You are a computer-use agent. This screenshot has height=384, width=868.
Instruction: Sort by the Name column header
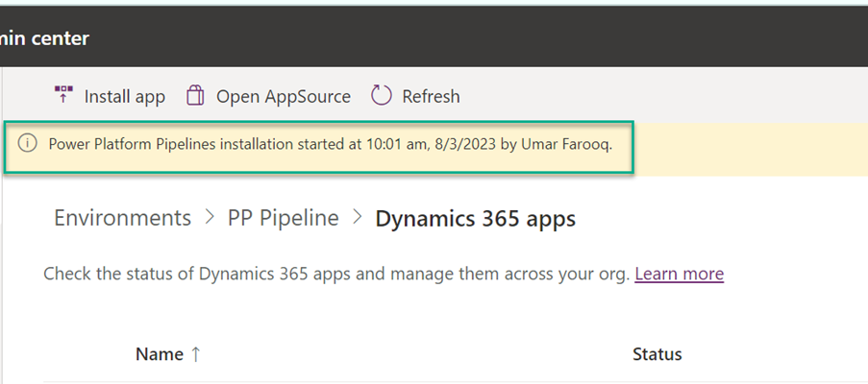[159, 354]
